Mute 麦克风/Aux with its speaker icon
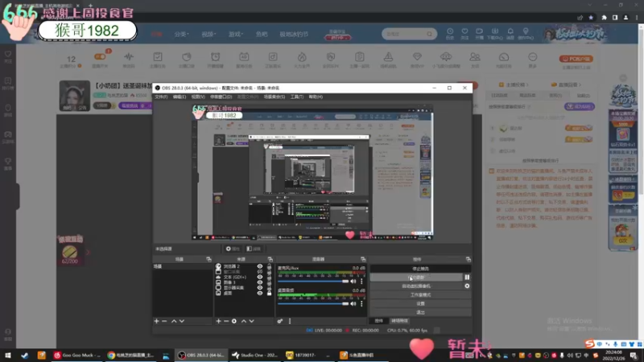The image size is (644, 362). pos(353,281)
